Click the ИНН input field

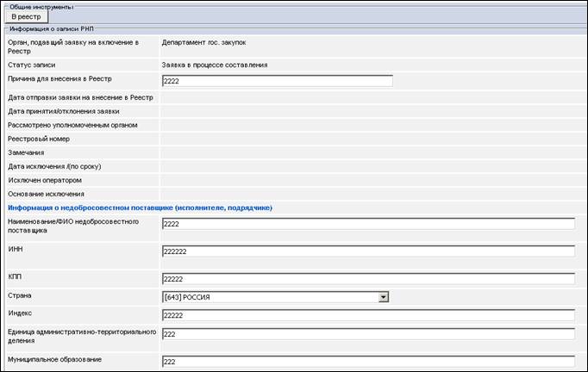pos(368,251)
